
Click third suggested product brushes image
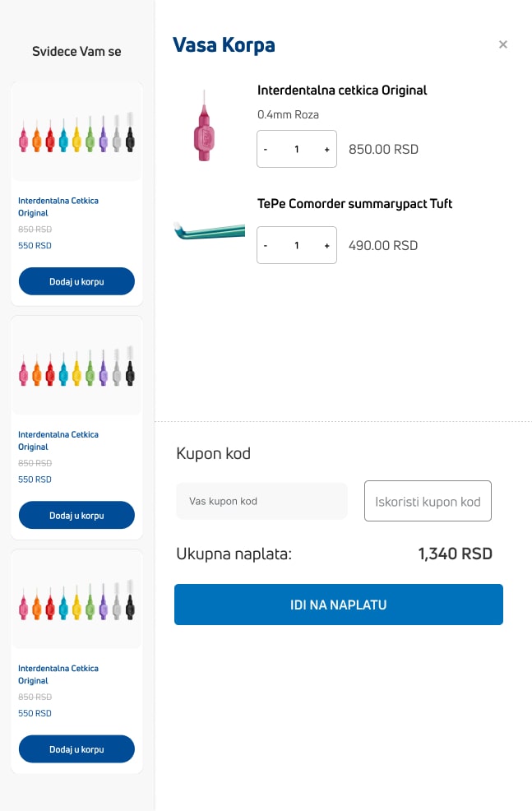(x=76, y=600)
